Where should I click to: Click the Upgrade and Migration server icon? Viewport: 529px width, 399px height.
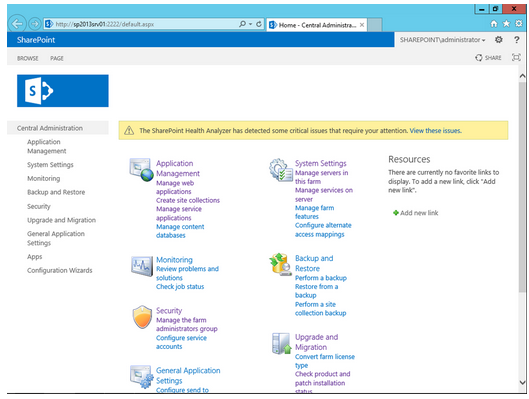point(281,343)
